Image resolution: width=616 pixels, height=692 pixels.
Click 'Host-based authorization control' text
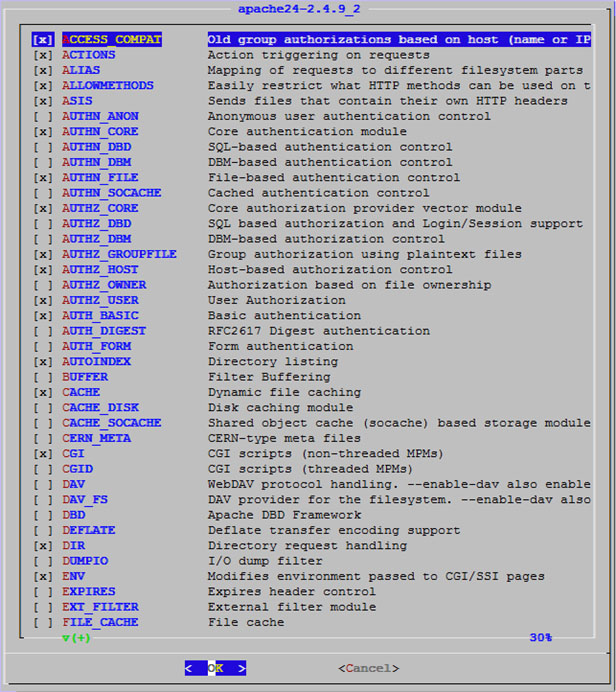(x=330, y=270)
